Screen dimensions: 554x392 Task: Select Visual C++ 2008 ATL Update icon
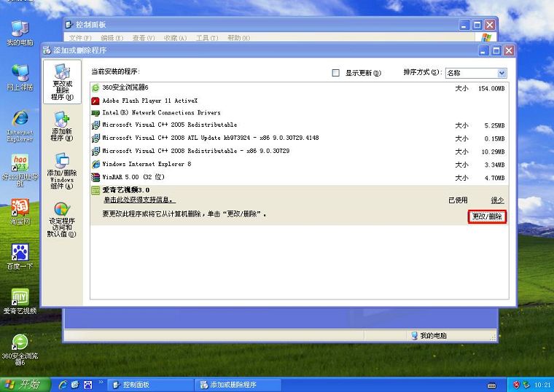click(95, 138)
